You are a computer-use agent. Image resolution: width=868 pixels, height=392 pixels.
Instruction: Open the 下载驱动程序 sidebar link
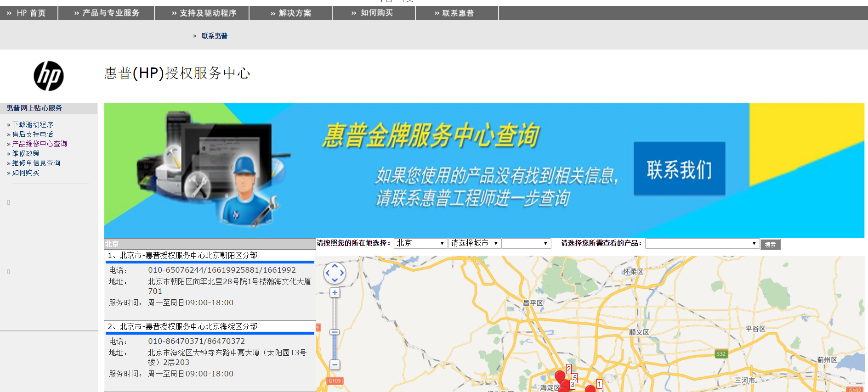click(33, 124)
